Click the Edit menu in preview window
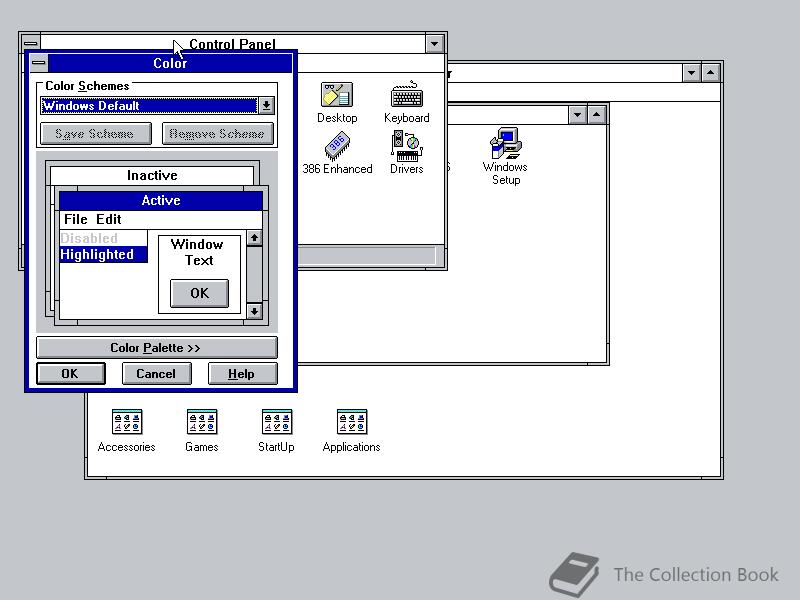800x600 pixels. tap(109, 219)
